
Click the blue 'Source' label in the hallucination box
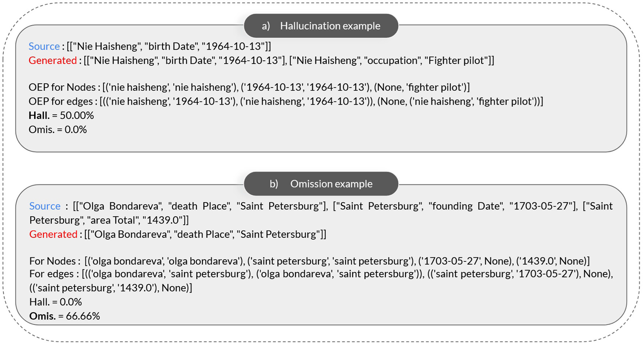point(44,46)
